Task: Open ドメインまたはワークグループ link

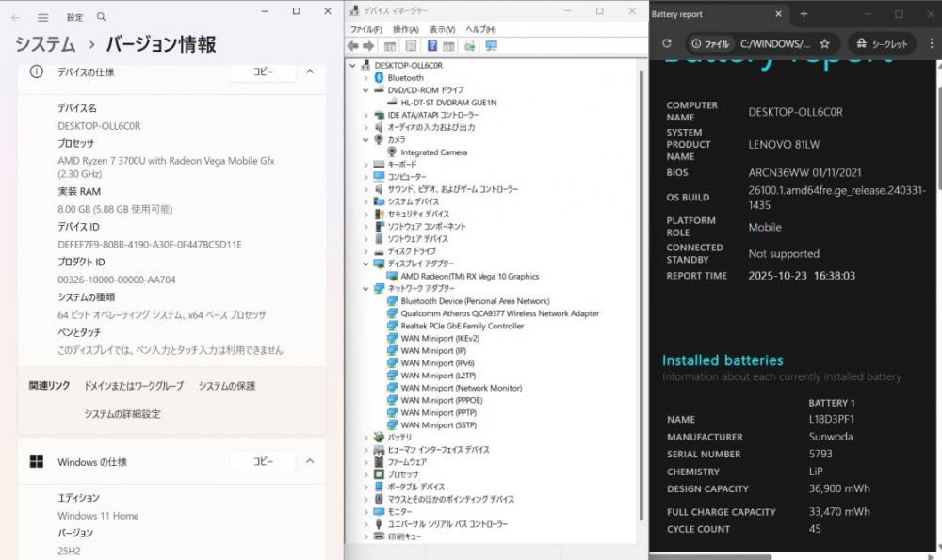Action: 134,386
